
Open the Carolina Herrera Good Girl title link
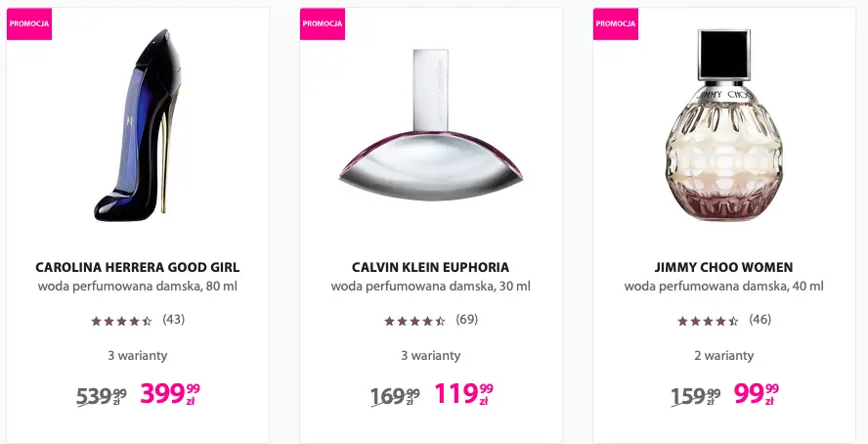tap(137, 267)
